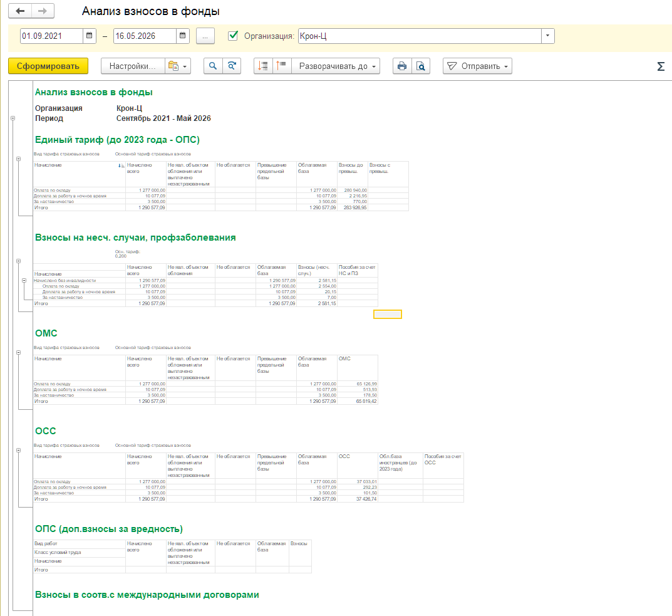Open search via magnifier icon
This screenshot has width=672, height=616.
tap(212, 66)
